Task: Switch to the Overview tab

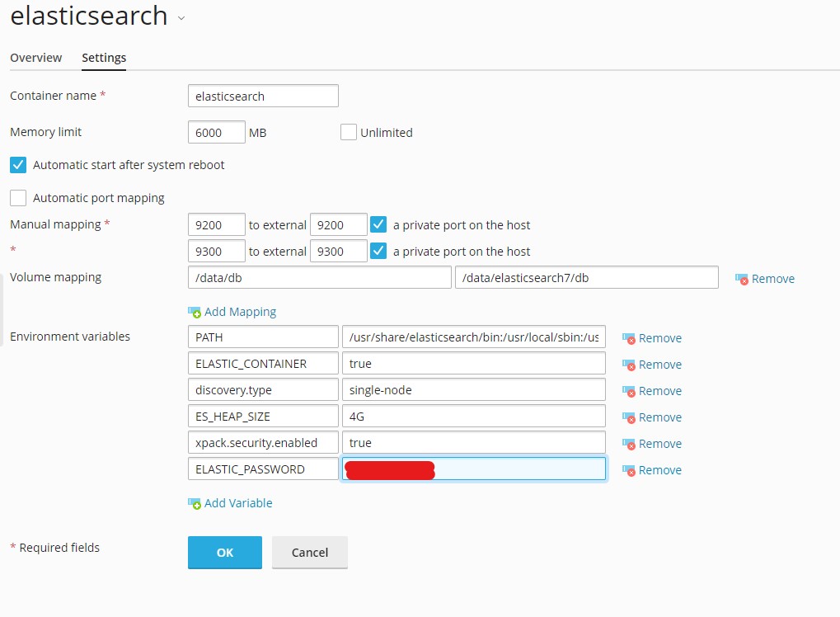Action: (35, 58)
